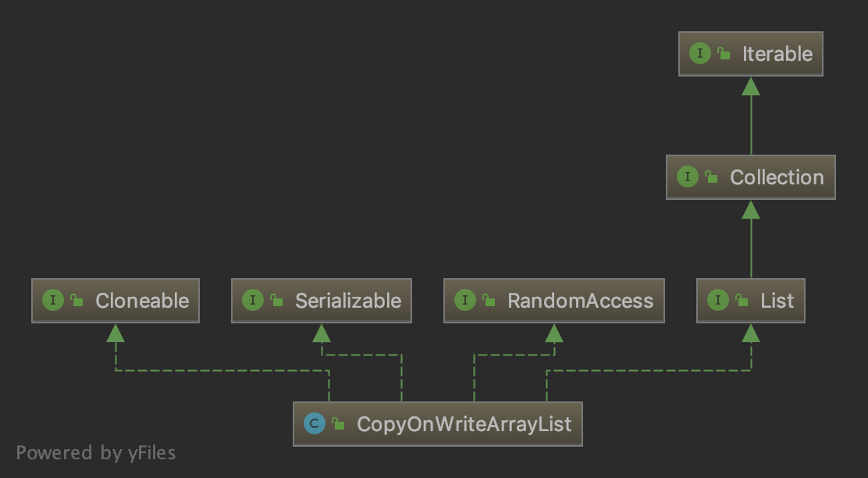The image size is (868, 478).
Task: Click the lock icon beside Serializable
Action: 277,301
